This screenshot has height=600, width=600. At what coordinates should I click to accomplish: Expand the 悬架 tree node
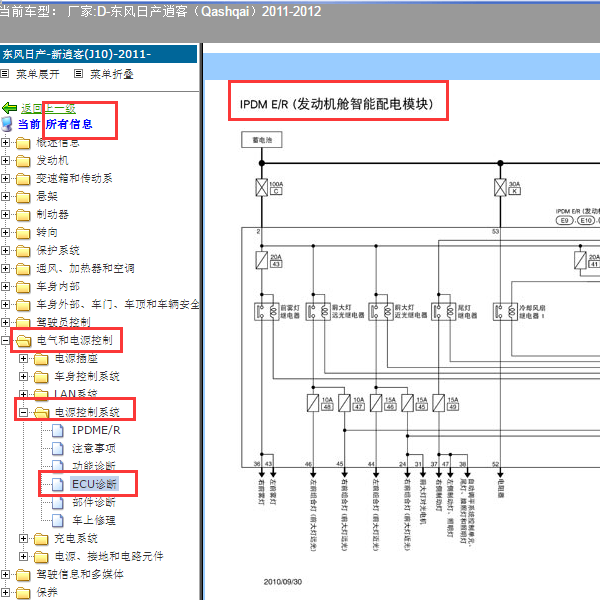click(x=5, y=196)
